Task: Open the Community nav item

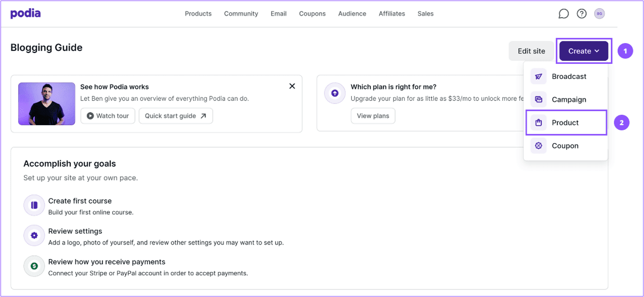Action: point(241,14)
